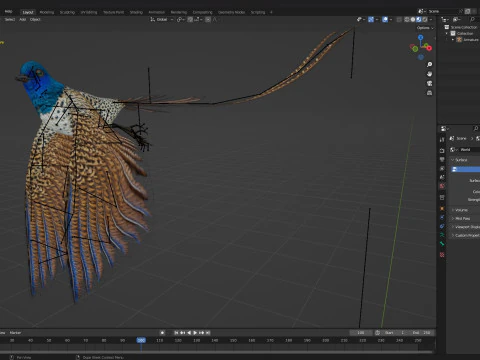Click the timeline End frame field
This screenshot has height=360, width=480.
pyautogui.click(x=422, y=333)
